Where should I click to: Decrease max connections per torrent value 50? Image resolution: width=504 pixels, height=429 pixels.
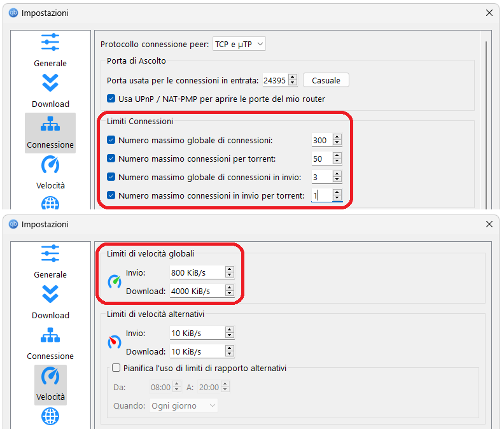tap(337, 161)
